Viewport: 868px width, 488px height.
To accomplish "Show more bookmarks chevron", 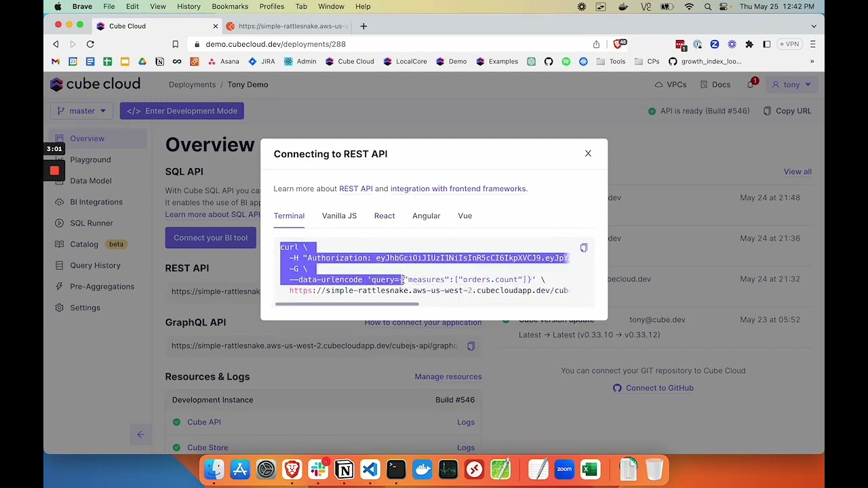I will tap(812, 62).
